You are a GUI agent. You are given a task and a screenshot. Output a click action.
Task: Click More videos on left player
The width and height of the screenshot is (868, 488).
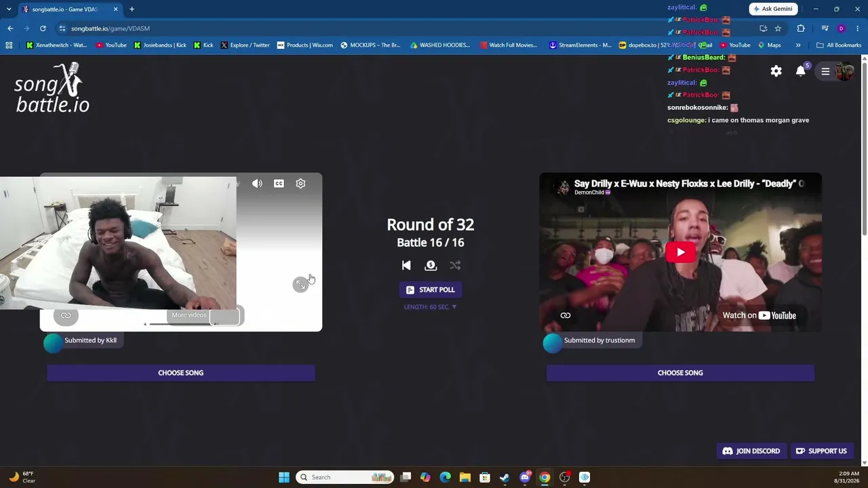(x=189, y=315)
